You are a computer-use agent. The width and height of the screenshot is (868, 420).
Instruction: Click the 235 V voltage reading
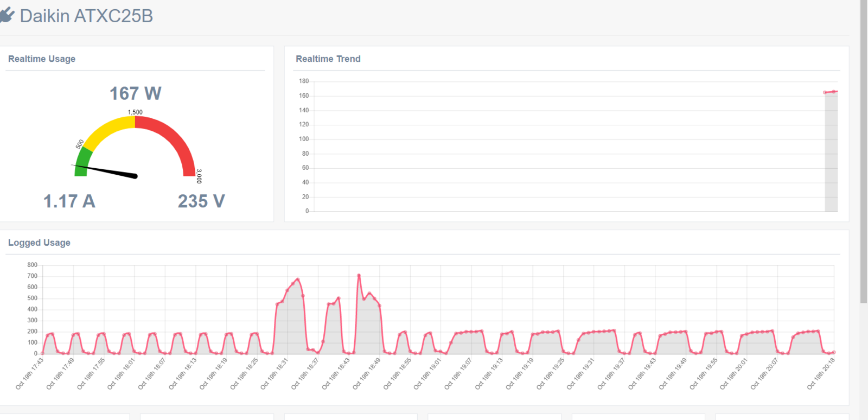(201, 201)
